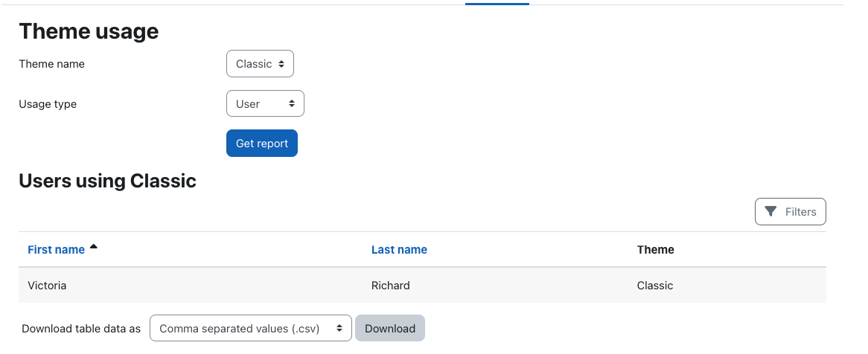This screenshot has height=354, width=868.
Task: Click the Usage type field label
Action: click(x=48, y=104)
